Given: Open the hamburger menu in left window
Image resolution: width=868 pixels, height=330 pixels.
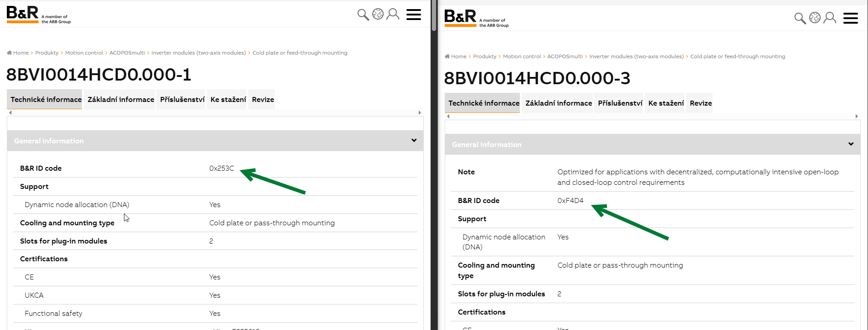Looking at the screenshot, I should [414, 15].
